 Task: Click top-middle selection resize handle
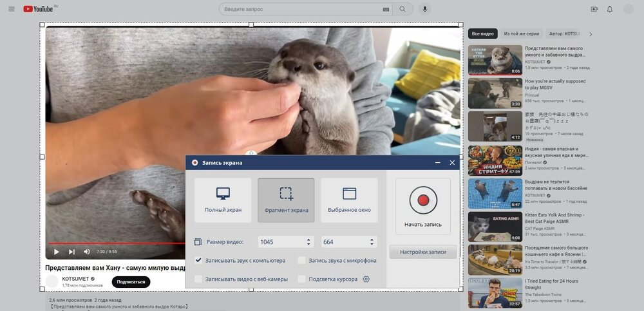pos(251,24)
